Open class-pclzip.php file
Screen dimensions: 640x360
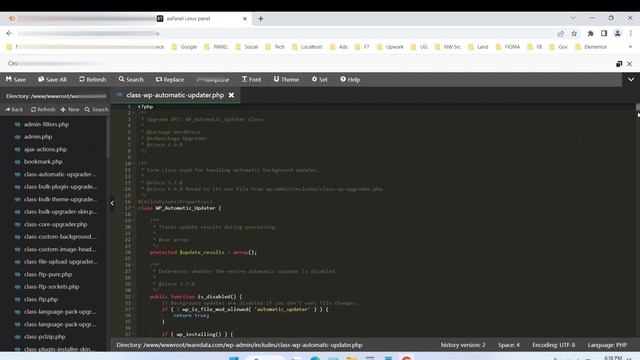pos(44,337)
